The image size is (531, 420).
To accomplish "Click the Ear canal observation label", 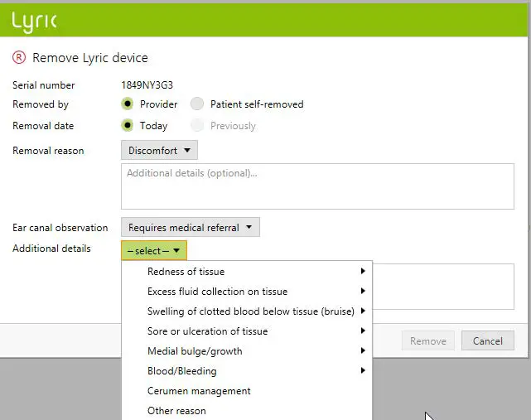I will (60, 228).
